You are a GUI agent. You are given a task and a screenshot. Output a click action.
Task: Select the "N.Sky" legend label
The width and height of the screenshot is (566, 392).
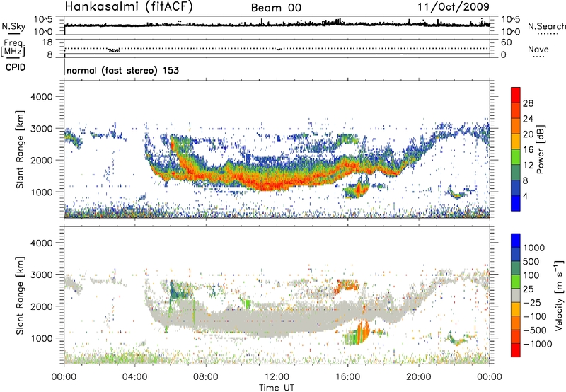13,26
